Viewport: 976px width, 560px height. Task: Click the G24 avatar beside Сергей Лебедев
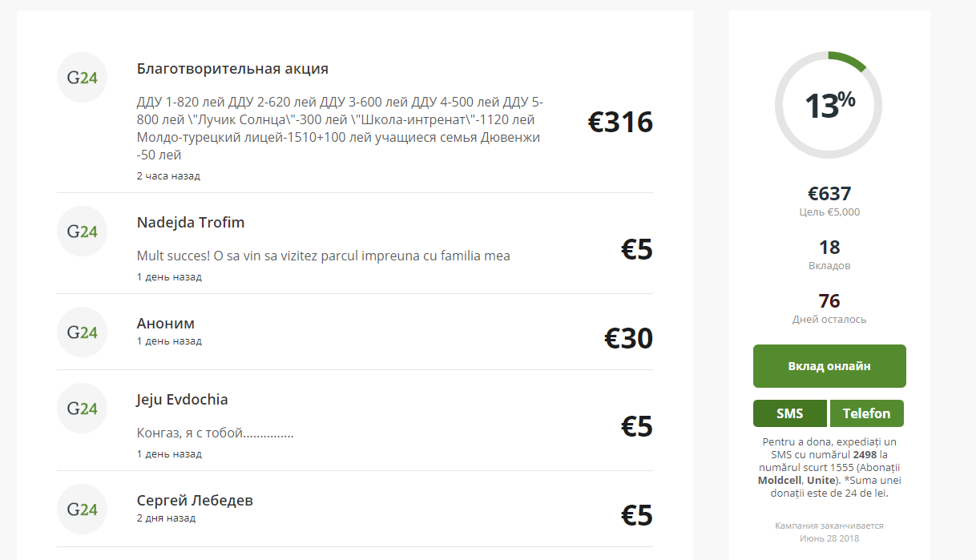click(82, 510)
